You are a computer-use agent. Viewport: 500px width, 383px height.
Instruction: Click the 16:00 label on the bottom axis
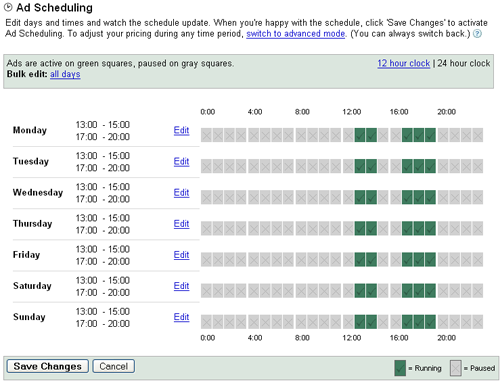click(x=399, y=338)
